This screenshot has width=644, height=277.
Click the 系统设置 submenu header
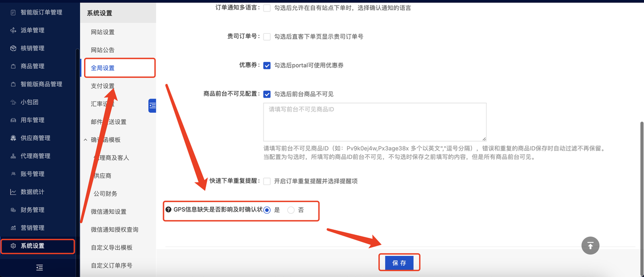(x=100, y=14)
